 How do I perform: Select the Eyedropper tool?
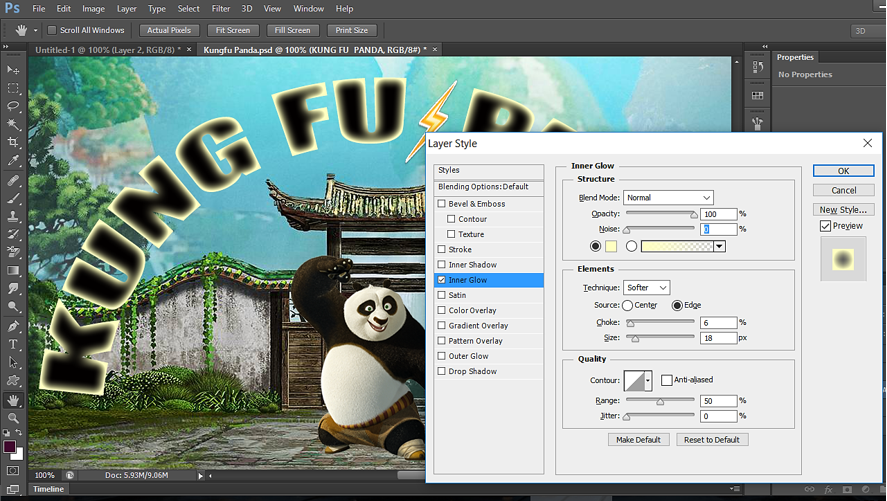click(x=13, y=161)
